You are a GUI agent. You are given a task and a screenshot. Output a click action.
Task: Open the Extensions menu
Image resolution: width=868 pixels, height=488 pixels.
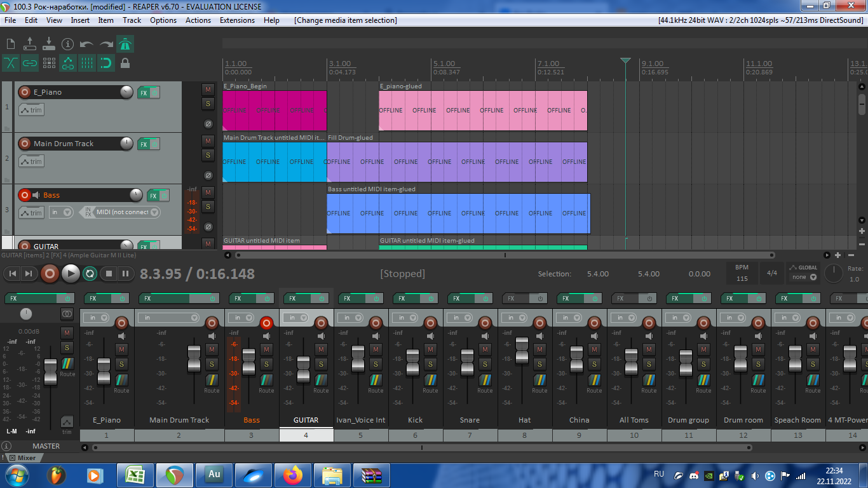tap(237, 20)
